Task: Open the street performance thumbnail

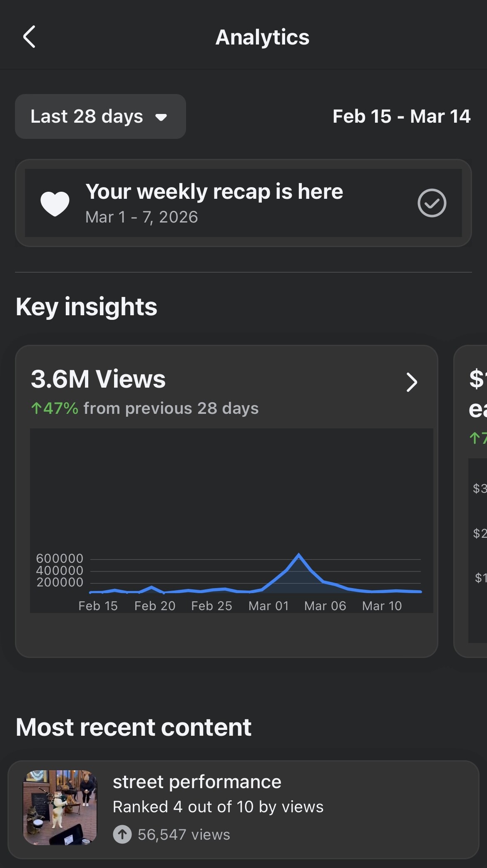Action: pos(60,807)
